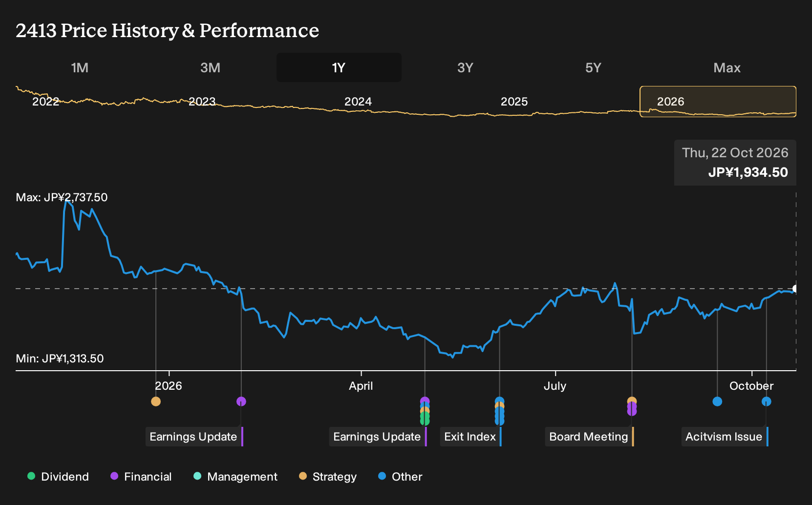The height and width of the screenshot is (505, 812).
Task: Click the blue marker above Acitvism Issue
Action: (767, 401)
